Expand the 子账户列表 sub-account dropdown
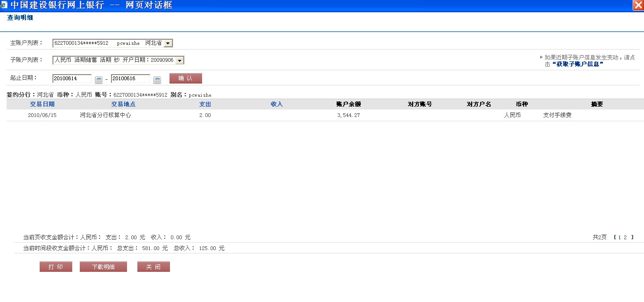The image size is (644, 302). coord(179,60)
